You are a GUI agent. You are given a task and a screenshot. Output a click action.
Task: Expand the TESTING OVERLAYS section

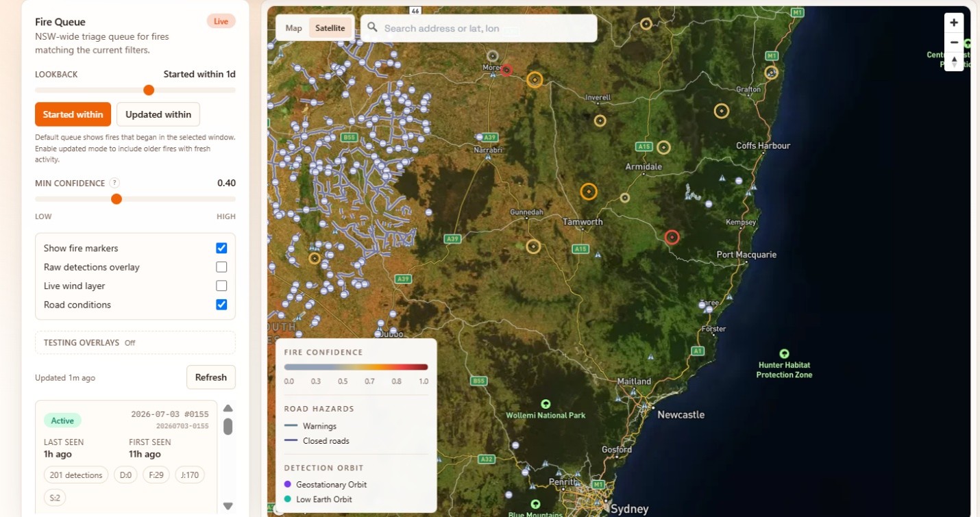pos(135,342)
